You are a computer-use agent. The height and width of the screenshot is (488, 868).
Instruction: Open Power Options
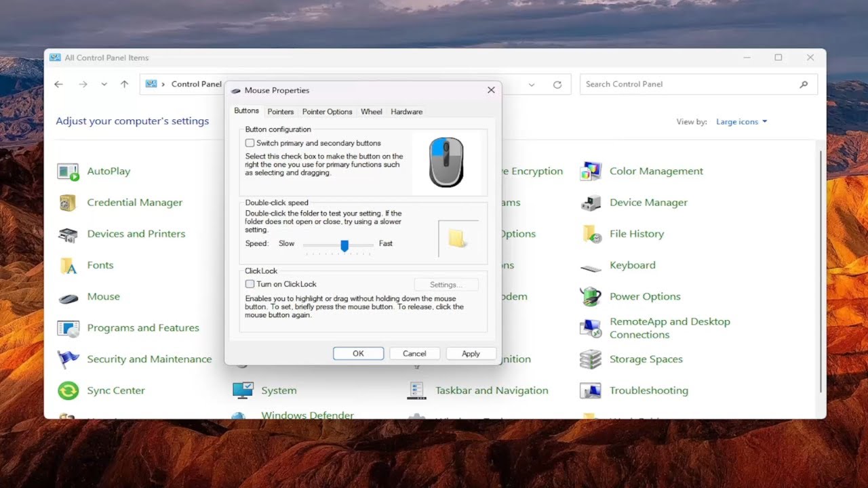point(645,296)
